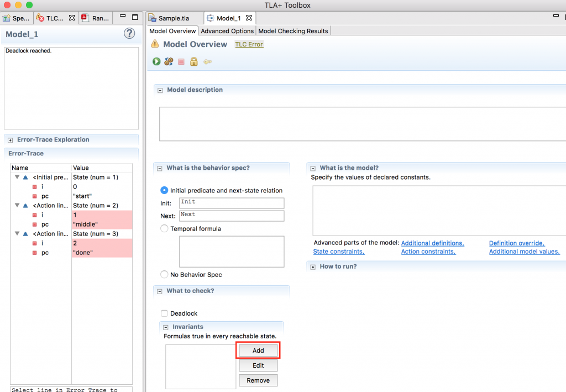Collapse What is the behavior spec section

click(160, 168)
